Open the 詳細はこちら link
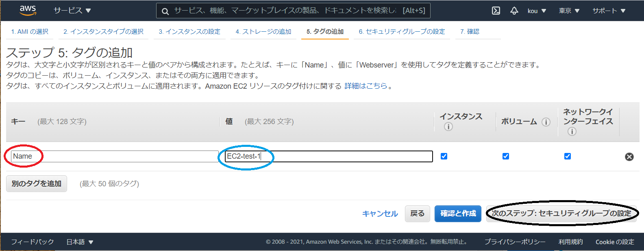The width and height of the screenshot is (644, 251). pos(366,86)
